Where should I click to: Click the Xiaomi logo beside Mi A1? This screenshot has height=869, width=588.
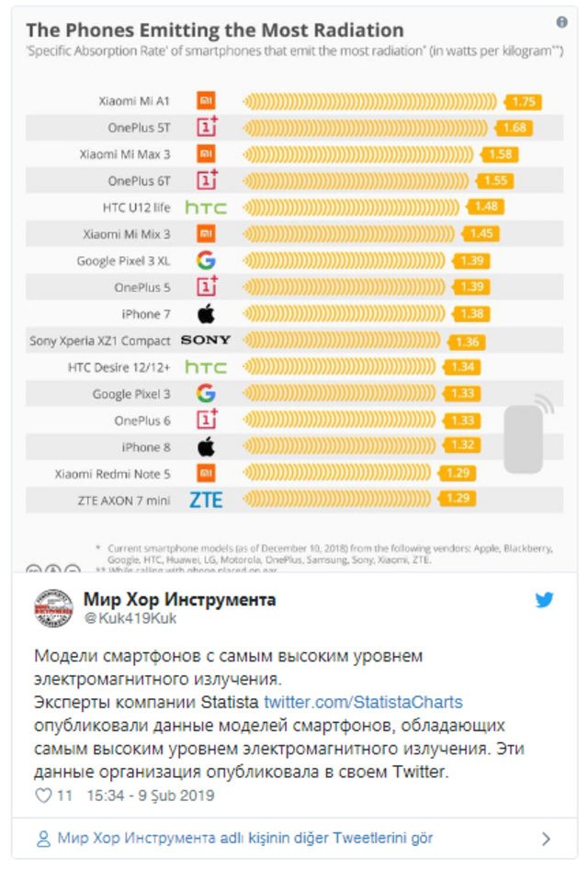point(207,101)
